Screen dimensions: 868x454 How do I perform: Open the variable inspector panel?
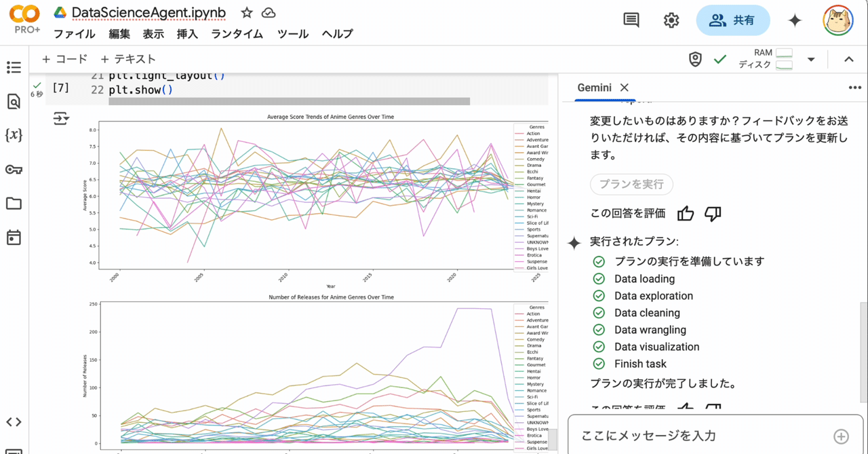point(14,135)
